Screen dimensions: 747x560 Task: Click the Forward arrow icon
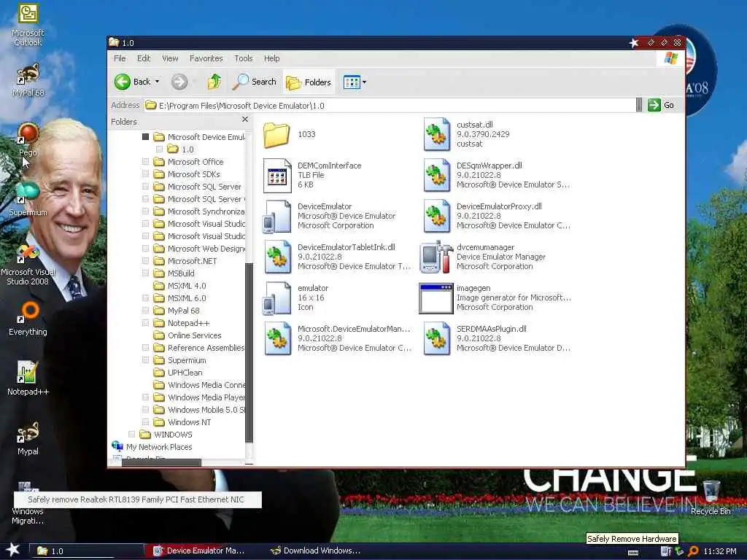179,82
